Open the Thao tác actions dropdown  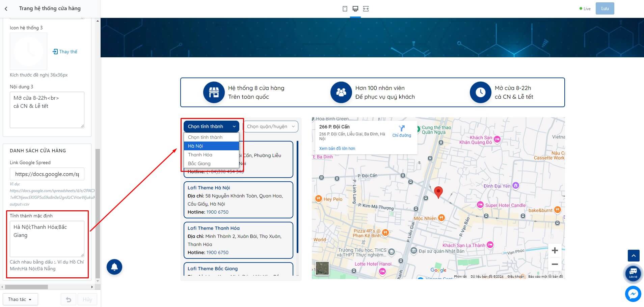click(x=20, y=299)
